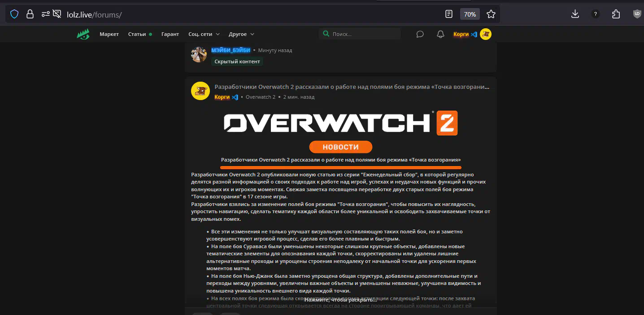Viewport: 644px width, 315px height.
Task: Bookmark this page with the star icon
Action: pyautogui.click(x=491, y=14)
